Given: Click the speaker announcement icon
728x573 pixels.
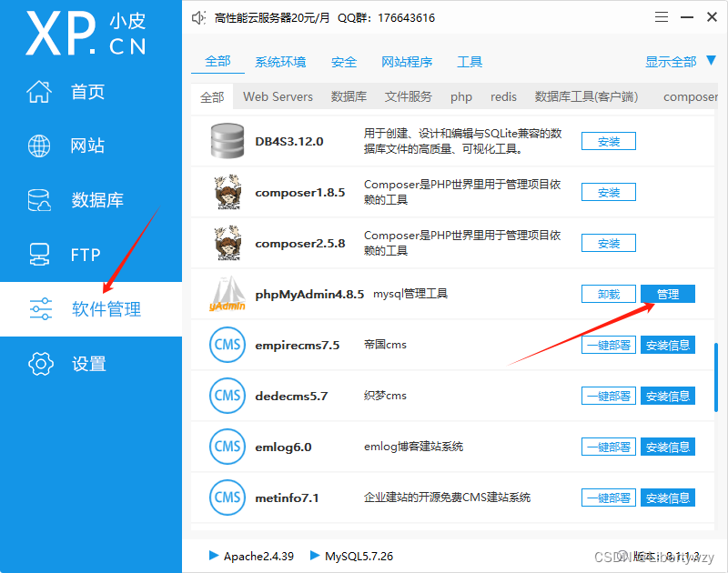Looking at the screenshot, I should pos(198,18).
